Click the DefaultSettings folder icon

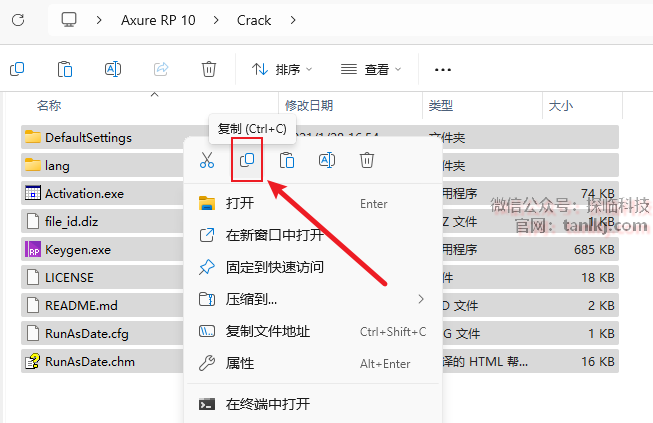click(33, 137)
